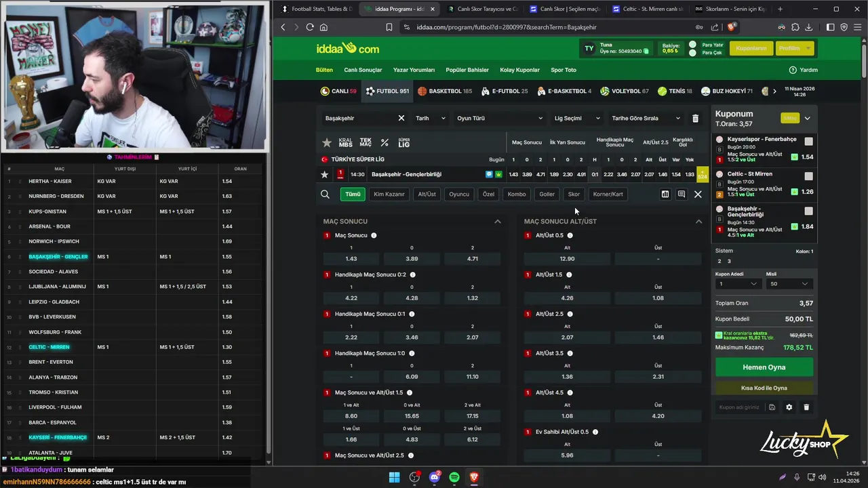Open Discord from the taskbar

tap(435, 477)
